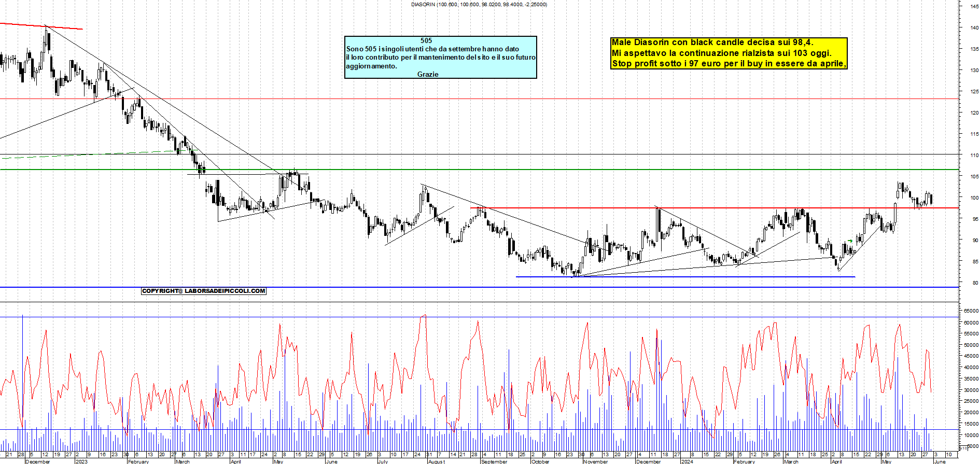
Task: Click the 50000 volume axis label
Action: [971, 345]
